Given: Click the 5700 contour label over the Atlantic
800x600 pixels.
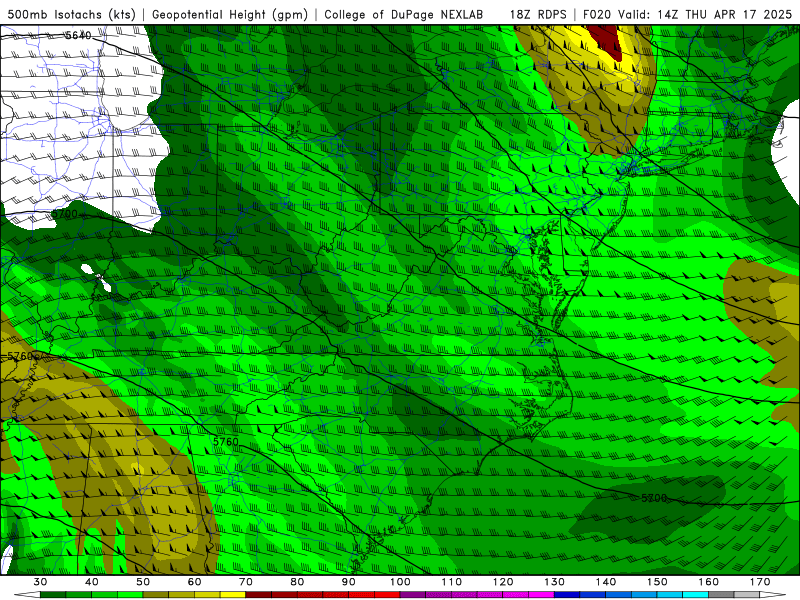Looking at the screenshot, I should (654, 497).
